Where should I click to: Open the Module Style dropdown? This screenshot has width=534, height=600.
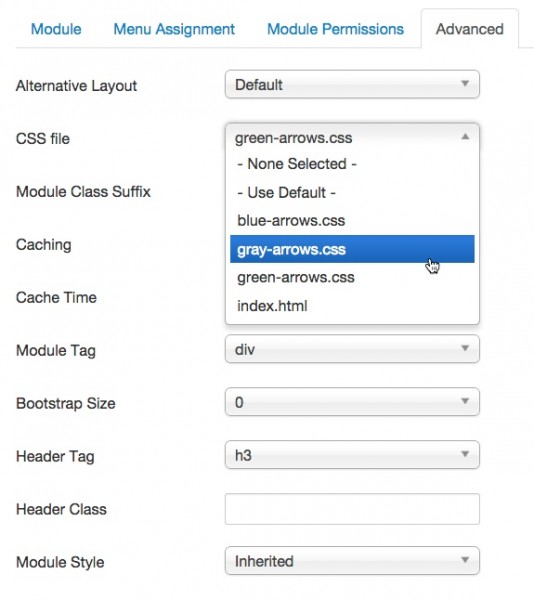(352, 561)
